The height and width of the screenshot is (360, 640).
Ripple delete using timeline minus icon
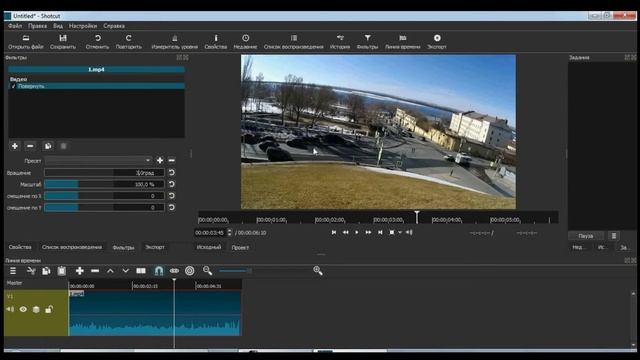[95, 271]
